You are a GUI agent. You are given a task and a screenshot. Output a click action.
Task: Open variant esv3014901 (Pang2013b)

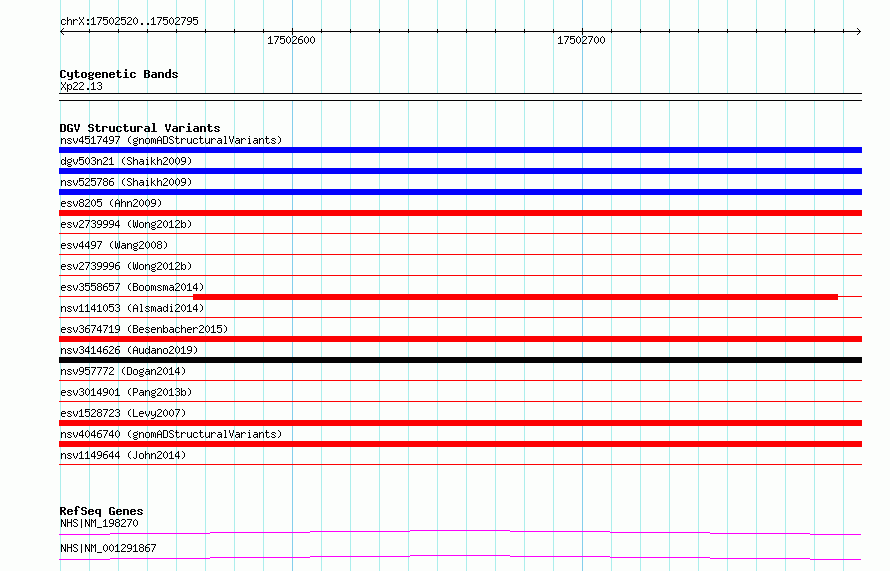(126, 392)
